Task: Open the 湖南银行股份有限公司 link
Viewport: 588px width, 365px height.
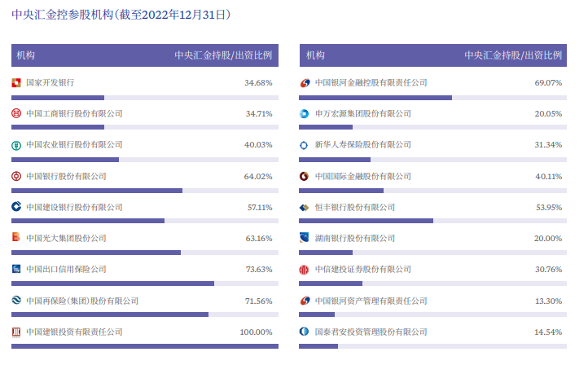Action: point(355,238)
